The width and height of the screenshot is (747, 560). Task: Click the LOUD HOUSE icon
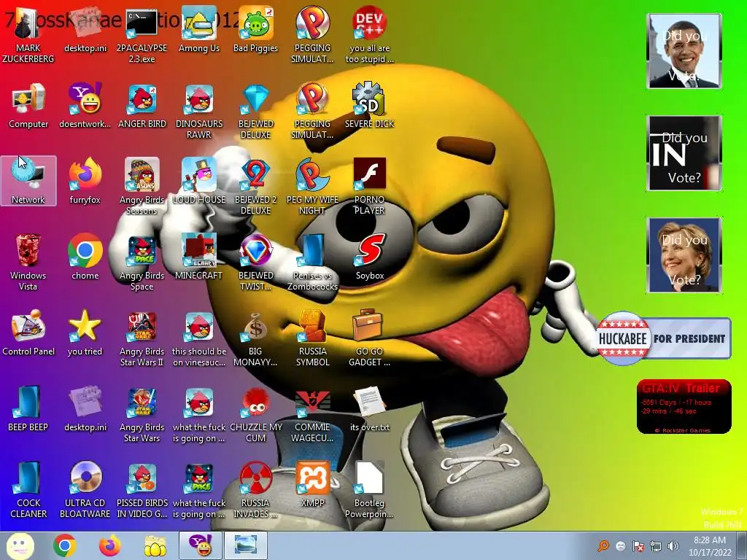pyautogui.click(x=198, y=181)
